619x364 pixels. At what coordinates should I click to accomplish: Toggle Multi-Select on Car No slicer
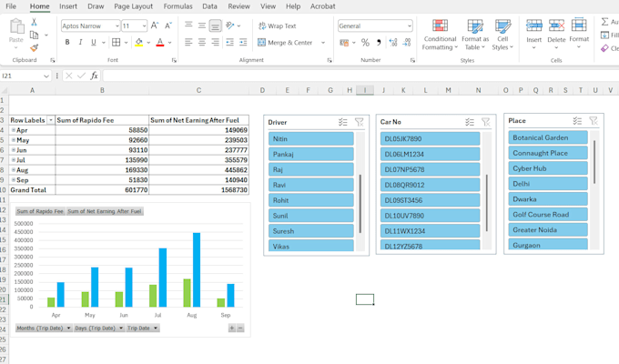click(x=470, y=122)
